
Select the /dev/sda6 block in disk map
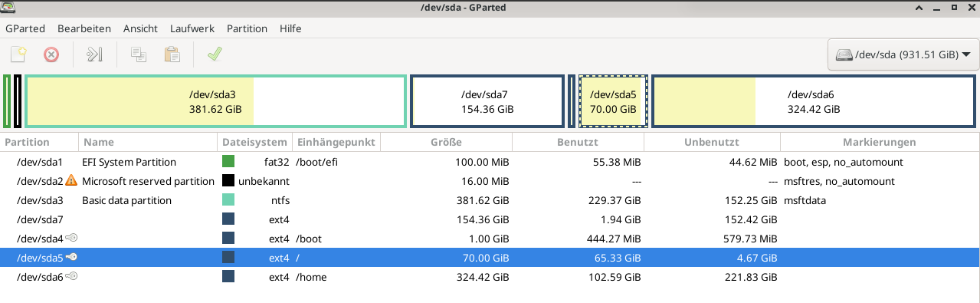(814, 101)
